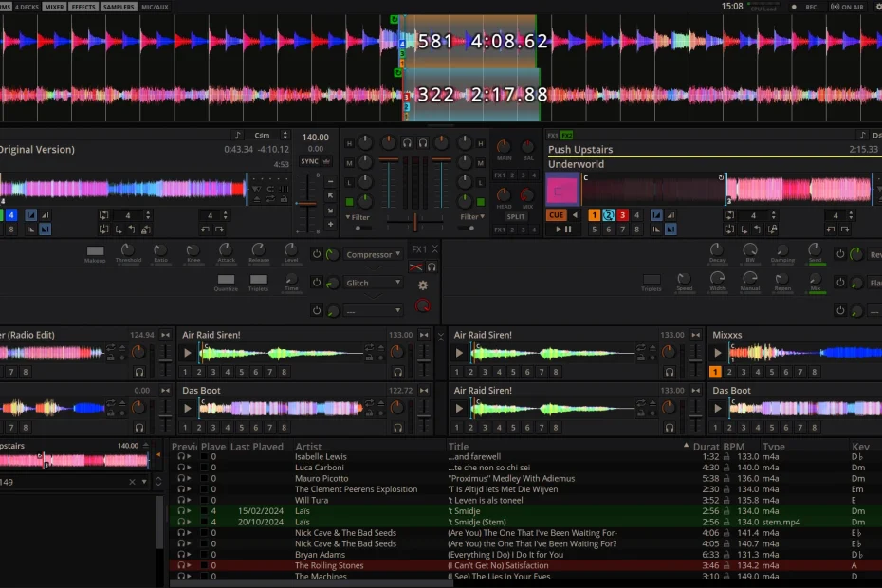This screenshot has width=882, height=588.
Task: Open the Compressor effect selector dropdown
Action: click(x=375, y=252)
